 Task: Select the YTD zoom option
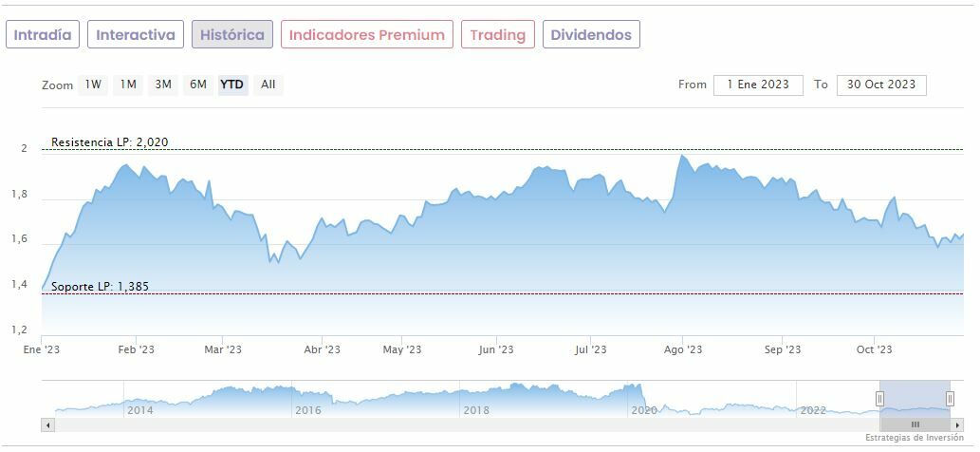coord(232,85)
